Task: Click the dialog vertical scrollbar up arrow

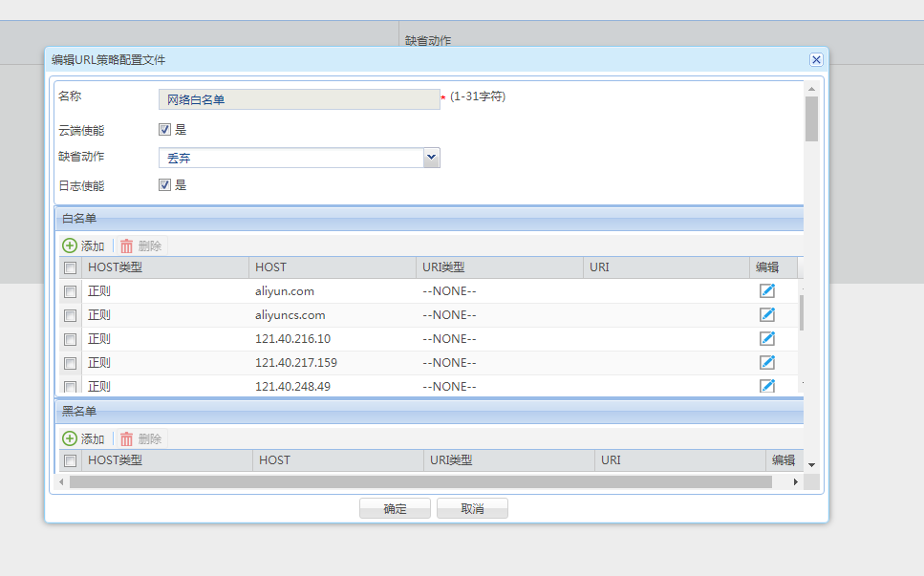Action: 811,89
